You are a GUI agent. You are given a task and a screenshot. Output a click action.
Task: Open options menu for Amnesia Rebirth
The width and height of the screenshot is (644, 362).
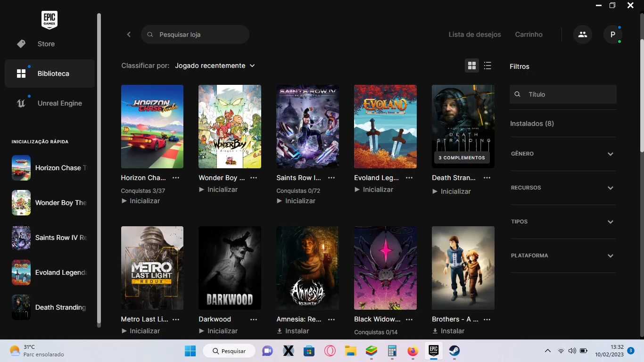[331, 319]
